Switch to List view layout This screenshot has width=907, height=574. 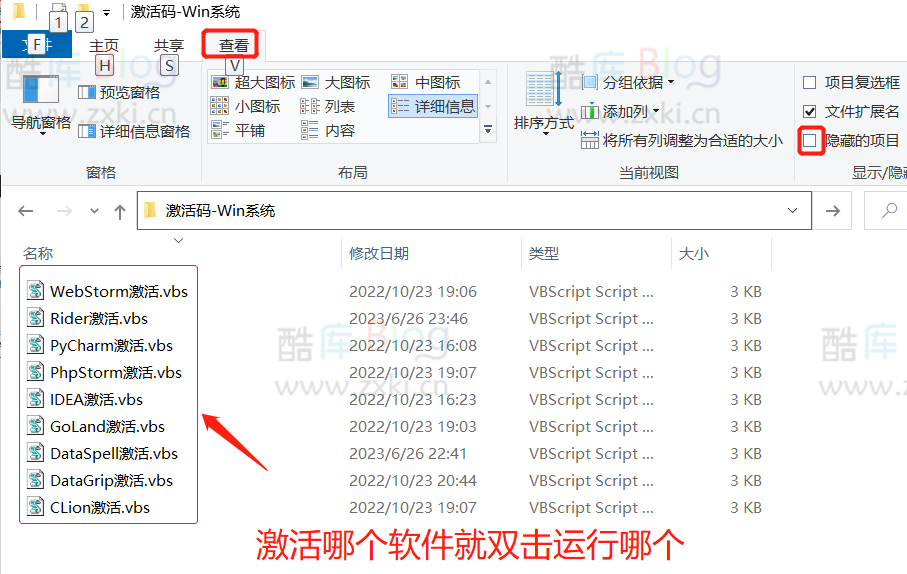(328, 106)
